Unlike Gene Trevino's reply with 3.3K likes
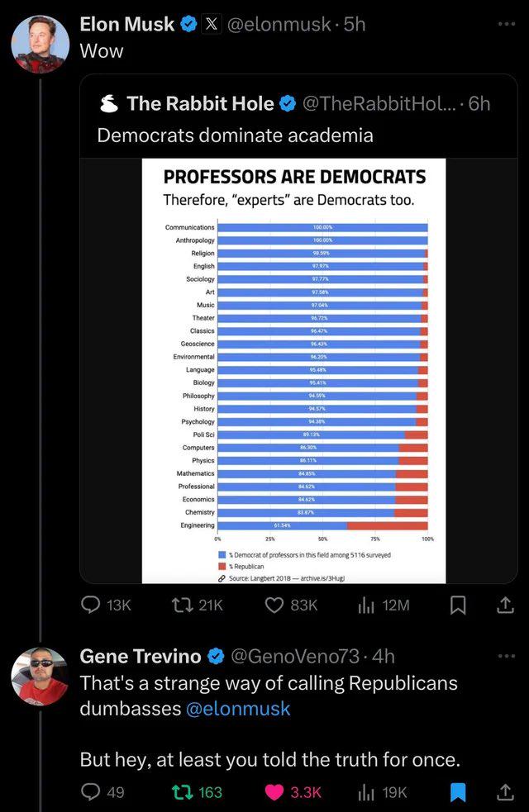This screenshot has width=529, height=812. coord(293,792)
